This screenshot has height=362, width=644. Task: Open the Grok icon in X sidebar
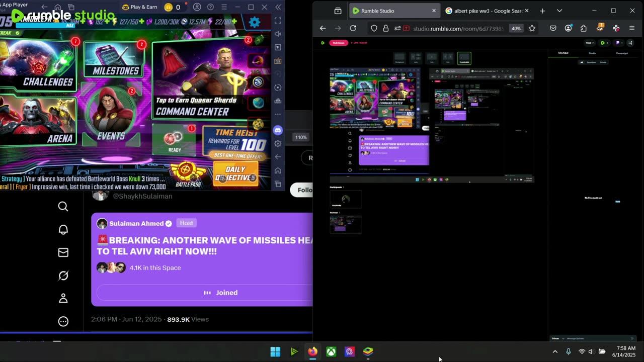[x=63, y=276]
